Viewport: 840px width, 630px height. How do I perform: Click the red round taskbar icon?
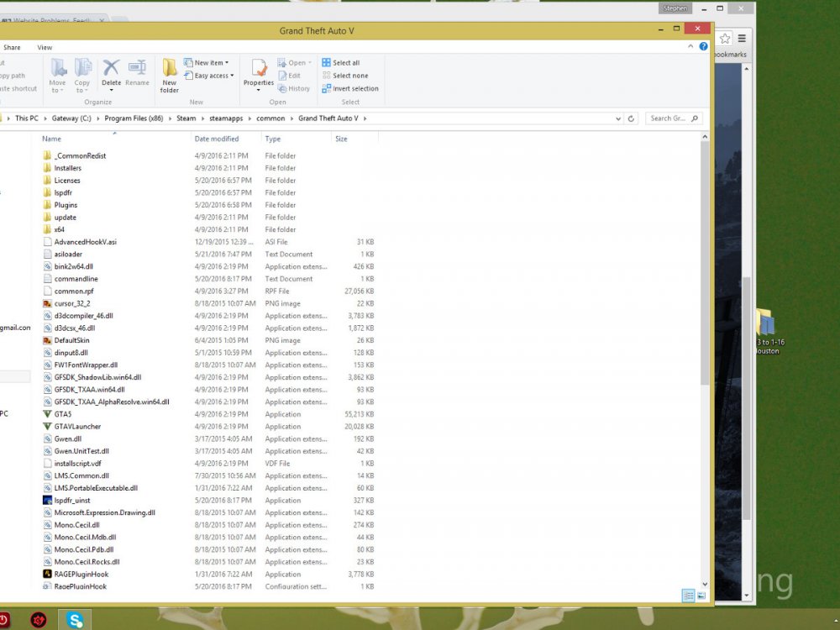tap(39, 621)
